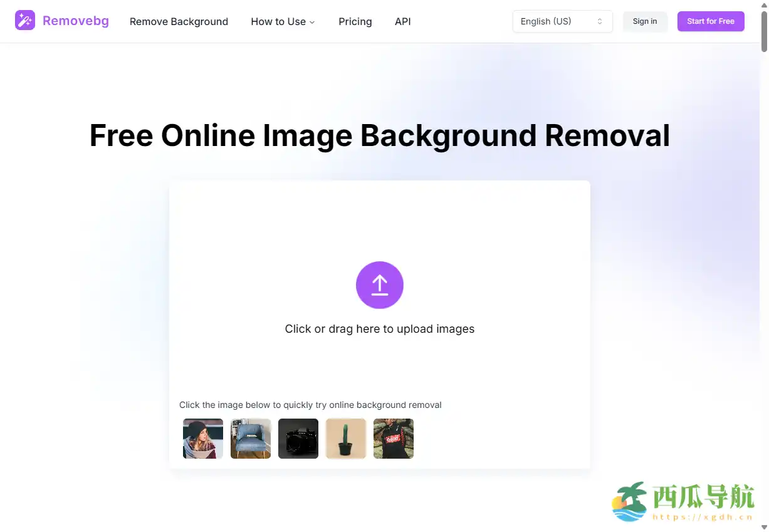Select the potted cactus sample image

(x=345, y=439)
